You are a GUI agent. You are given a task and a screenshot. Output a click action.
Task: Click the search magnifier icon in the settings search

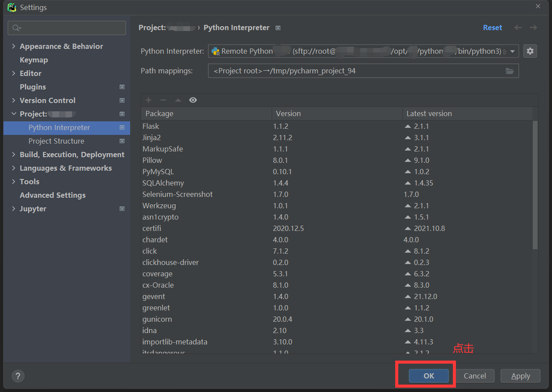(16, 28)
